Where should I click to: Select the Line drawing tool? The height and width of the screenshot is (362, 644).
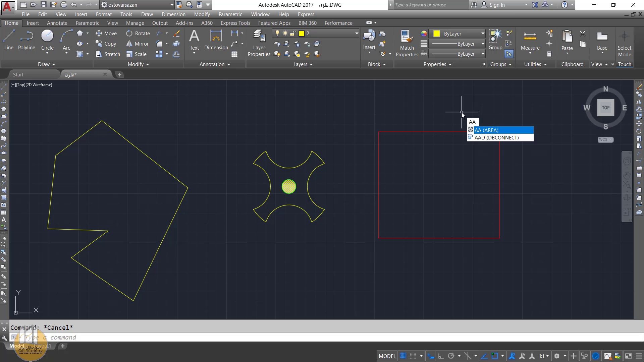click(x=9, y=40)
